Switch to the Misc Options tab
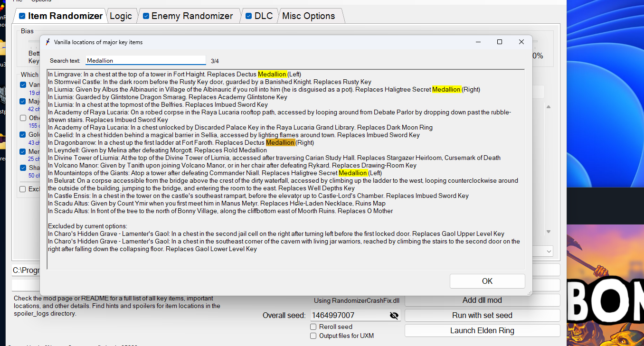Screen dimensions: 644x346 [309, 16]
